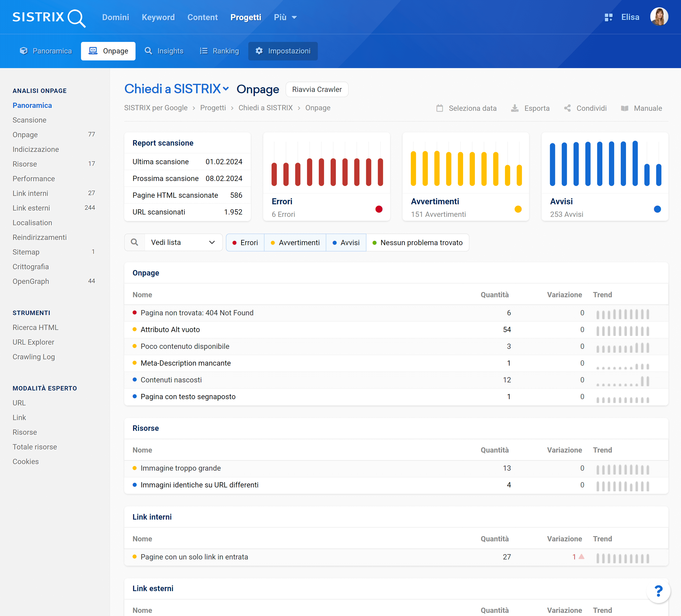
Task: Open the Avvertimenti bar chart card
Action: pos(466,177)
